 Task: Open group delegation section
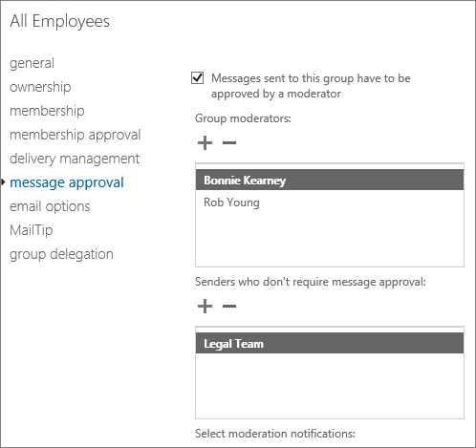pos(61,254)
